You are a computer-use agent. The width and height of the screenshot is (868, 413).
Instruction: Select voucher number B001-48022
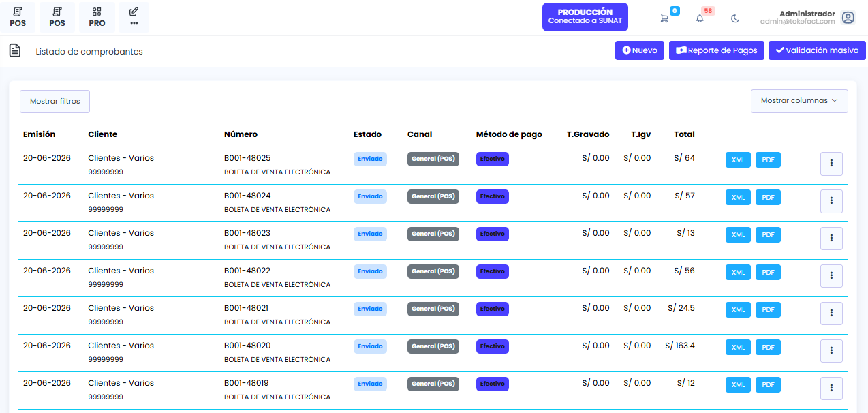(x=247, y=271)
